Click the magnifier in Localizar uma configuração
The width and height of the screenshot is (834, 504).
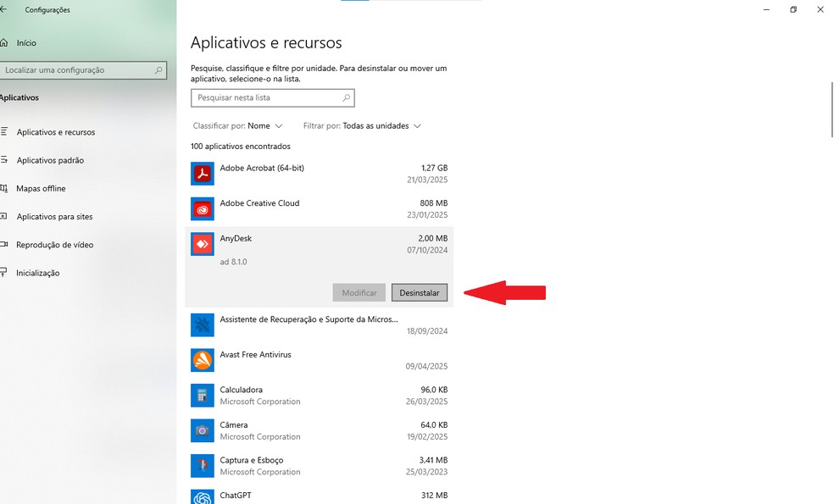pos(158,70)
